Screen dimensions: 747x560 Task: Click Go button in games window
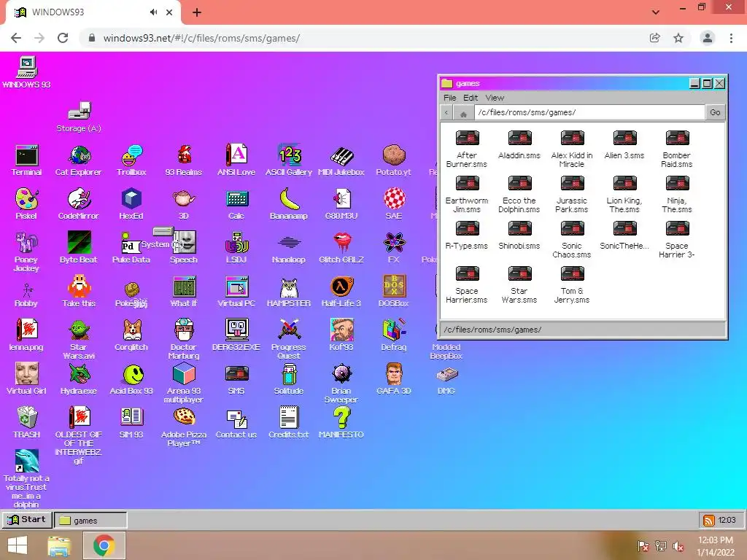pyautogui.click(x=715, y=112)
